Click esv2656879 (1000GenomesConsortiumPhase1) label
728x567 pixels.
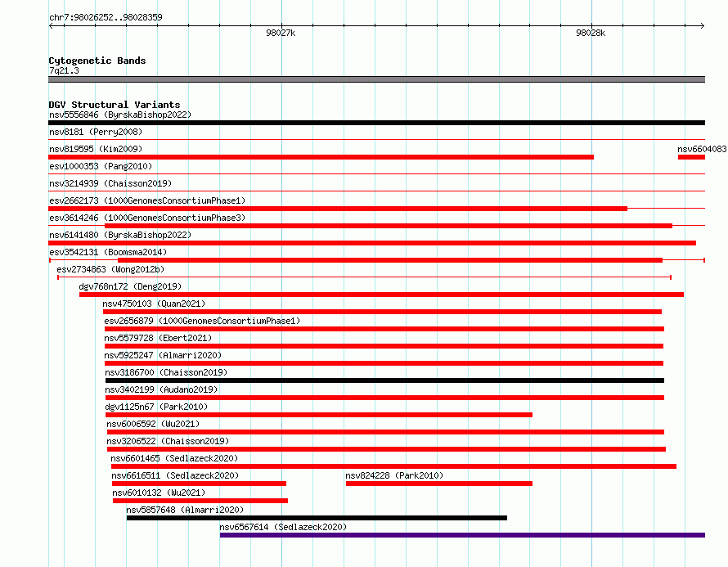202,321
